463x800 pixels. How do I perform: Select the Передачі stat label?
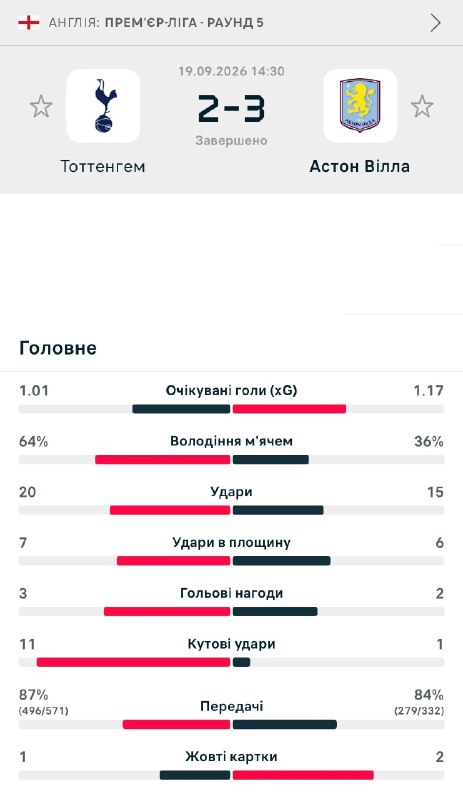pos(231,706)
